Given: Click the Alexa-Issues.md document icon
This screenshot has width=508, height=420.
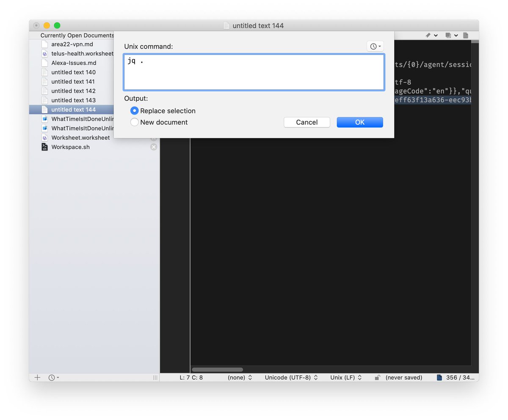Looking at the screenshot, I should tap(44, 63).
